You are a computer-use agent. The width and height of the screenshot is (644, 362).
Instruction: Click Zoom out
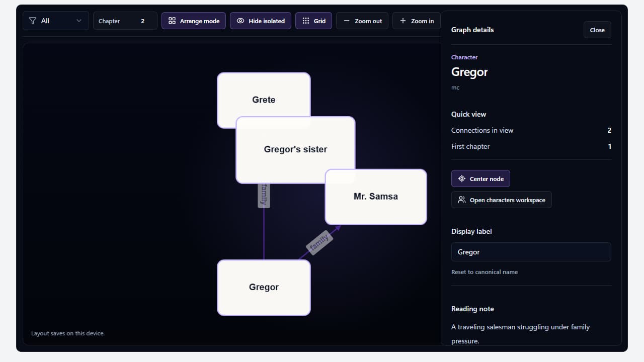point(362,21)
